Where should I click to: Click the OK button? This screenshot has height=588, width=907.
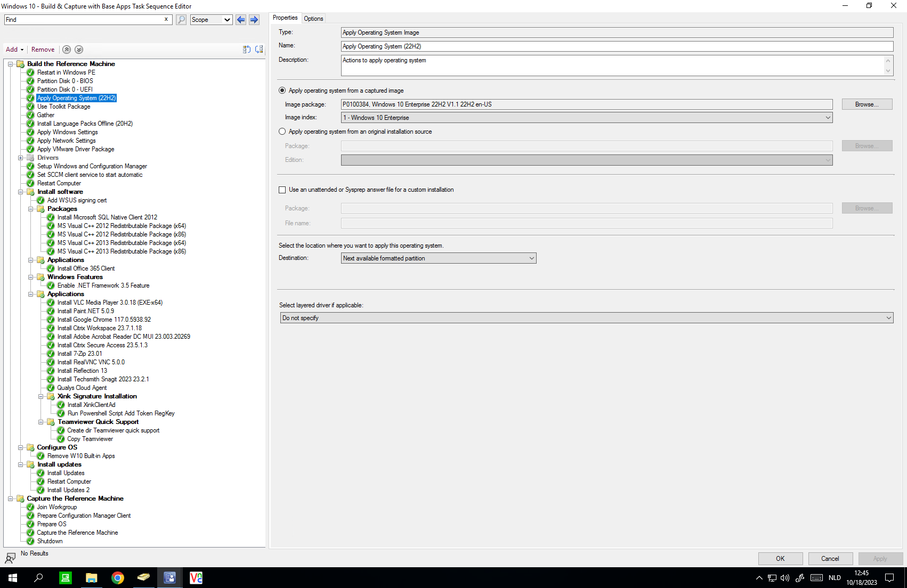(780, 559)
